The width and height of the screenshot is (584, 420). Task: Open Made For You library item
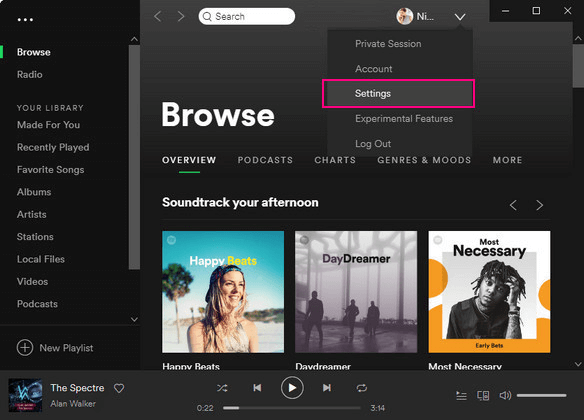(48, 125)
